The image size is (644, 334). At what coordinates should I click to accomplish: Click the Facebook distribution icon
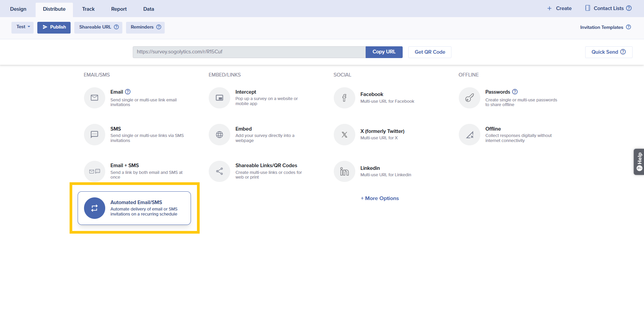(x=344, y=98)
